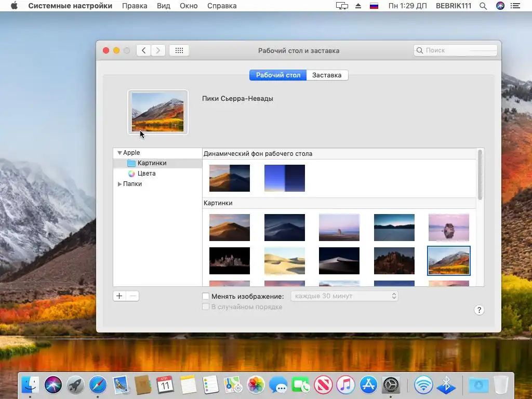
Task: Click the Поиск search field
Action: (455, 50)
